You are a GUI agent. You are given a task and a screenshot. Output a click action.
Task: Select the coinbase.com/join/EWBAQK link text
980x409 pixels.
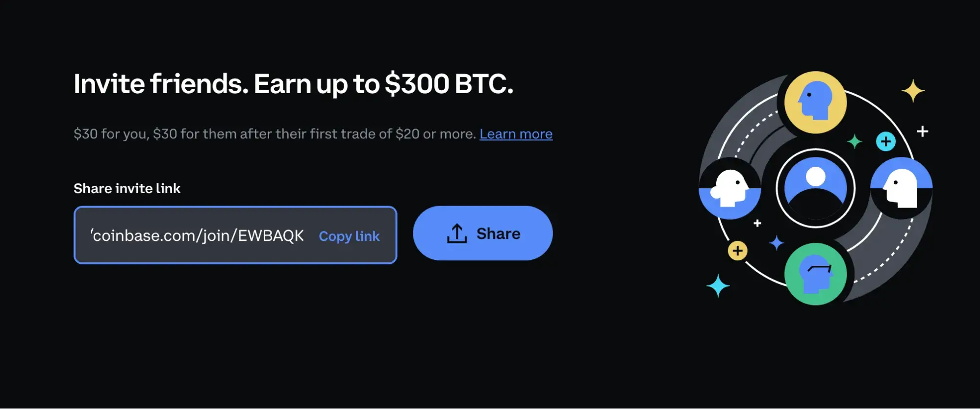point(198,235)
